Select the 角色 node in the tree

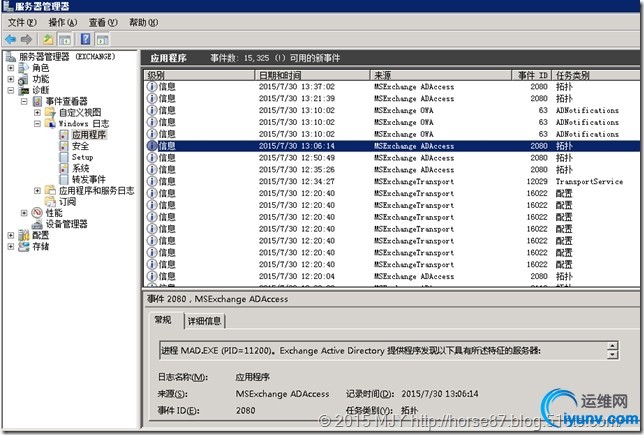pos(40,68)
